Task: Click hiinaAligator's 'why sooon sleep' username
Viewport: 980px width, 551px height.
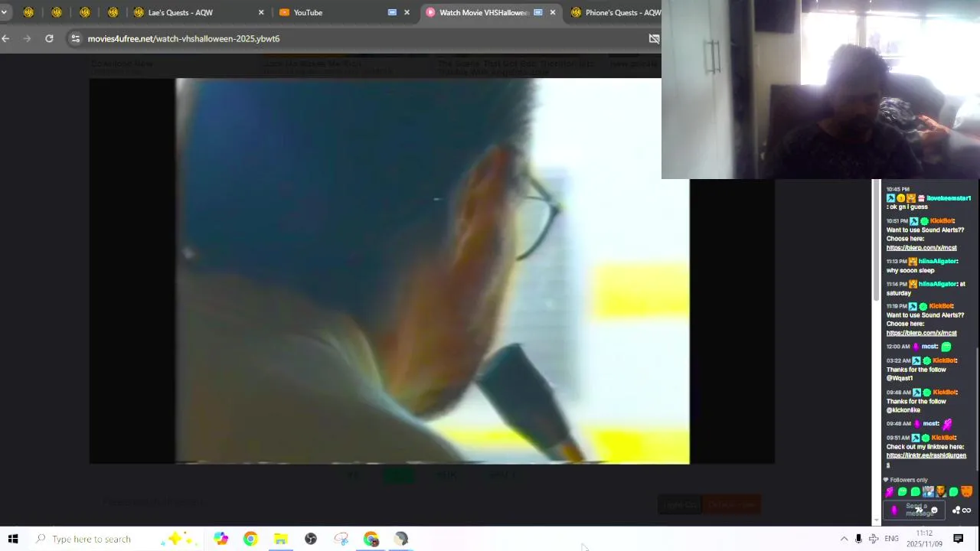Action: coord(937,261)
